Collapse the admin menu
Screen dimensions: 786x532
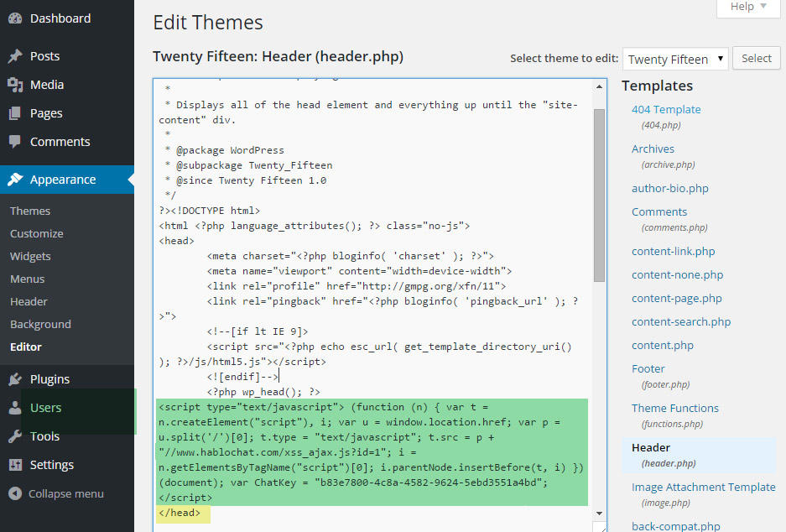[x=65, y=494]
